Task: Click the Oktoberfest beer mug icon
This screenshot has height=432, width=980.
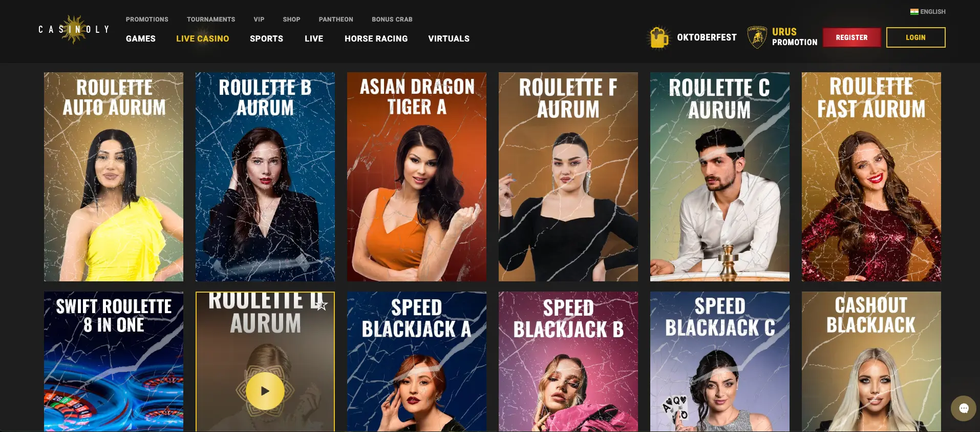Action: (x=659, y=37)
